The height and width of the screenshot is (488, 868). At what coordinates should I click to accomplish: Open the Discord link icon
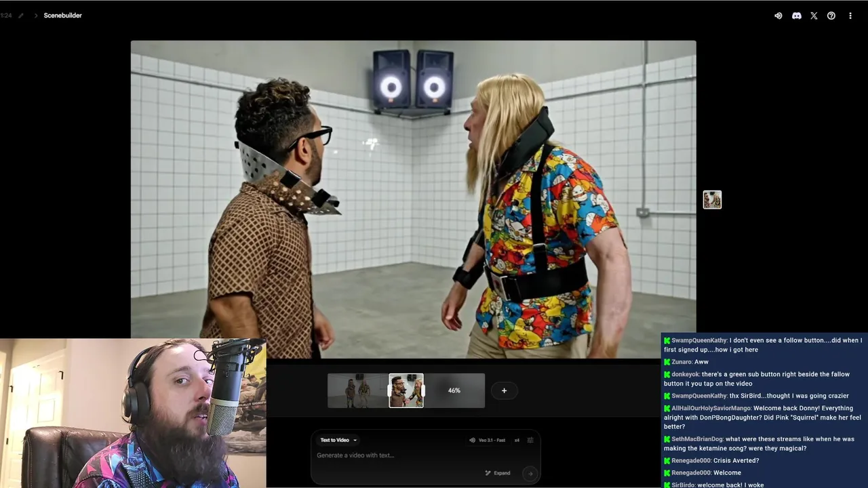797,16
